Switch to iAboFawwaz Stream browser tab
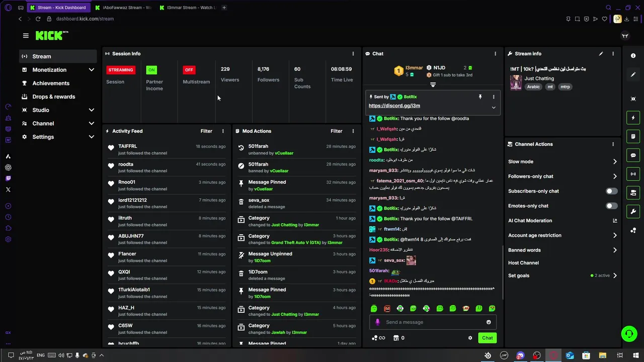Screen dimensions: 644x362 [123, 8]
